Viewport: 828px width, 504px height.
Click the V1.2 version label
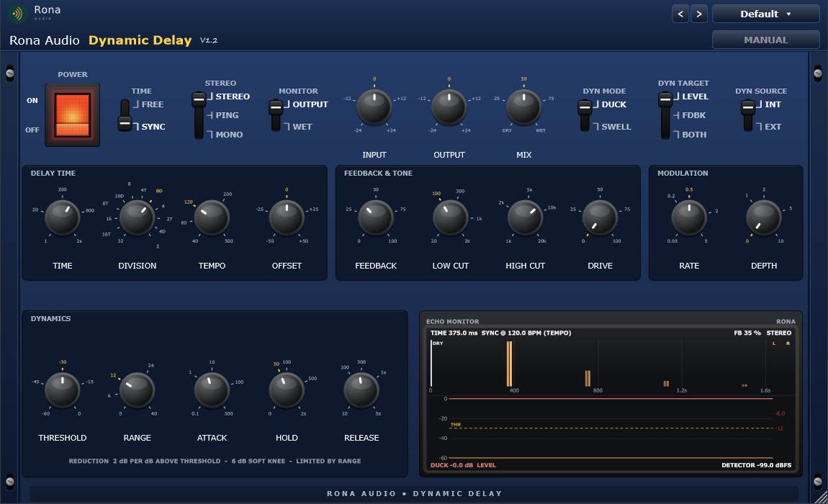[209, 40]
